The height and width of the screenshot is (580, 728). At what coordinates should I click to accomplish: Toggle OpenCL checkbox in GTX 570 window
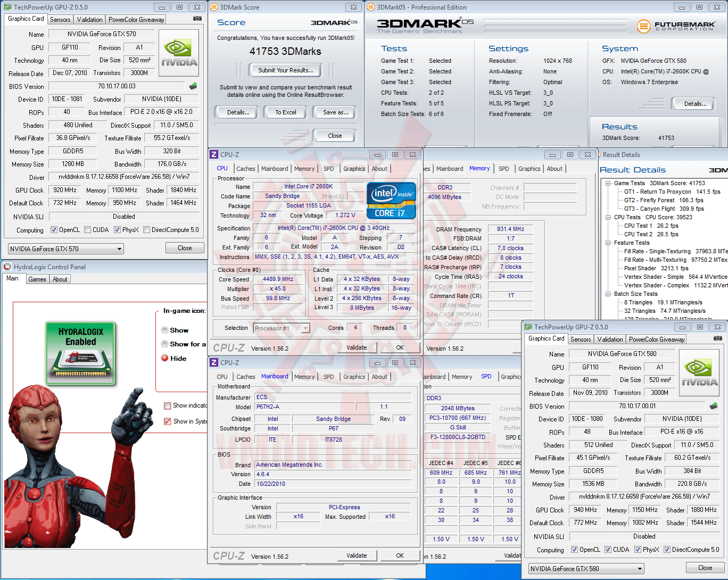(x=54, y=230)
